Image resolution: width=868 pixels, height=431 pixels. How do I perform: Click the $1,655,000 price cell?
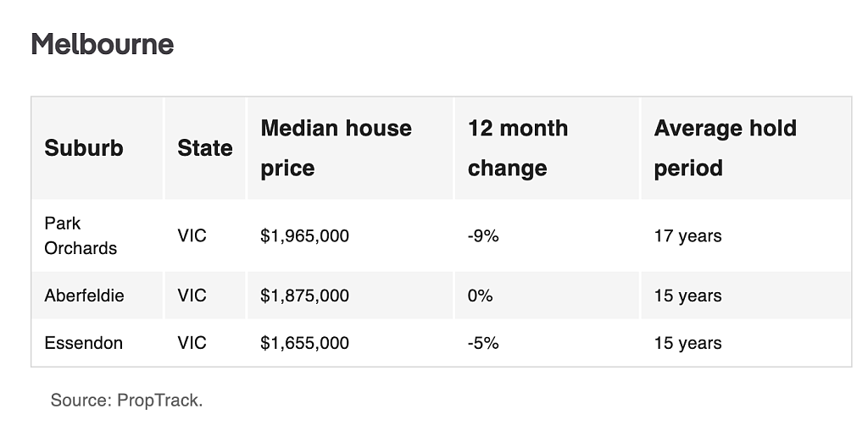(304, 343)
